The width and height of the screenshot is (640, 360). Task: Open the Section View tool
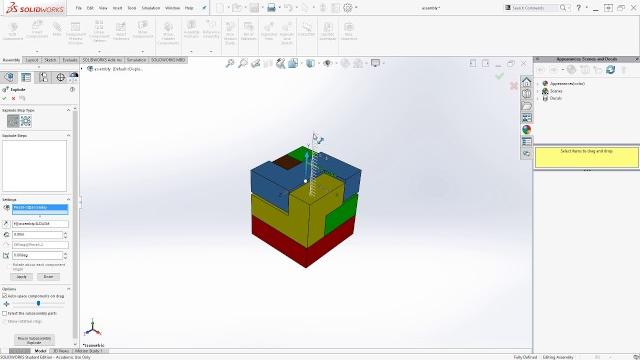click(268, 63)
